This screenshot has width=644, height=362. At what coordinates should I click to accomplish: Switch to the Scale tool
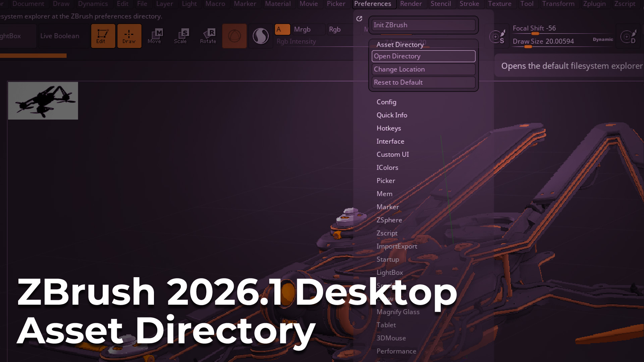click(181, 36)
